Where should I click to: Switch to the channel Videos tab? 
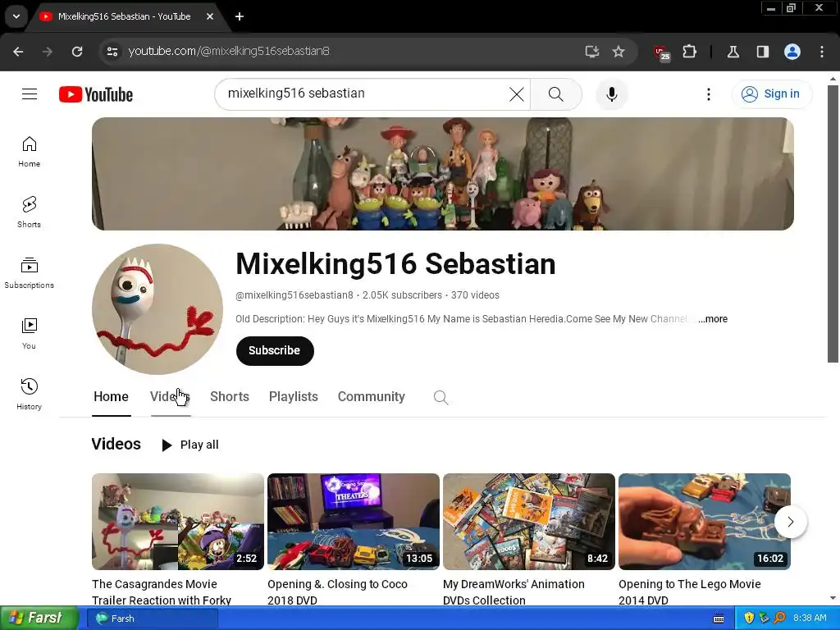[x=170, y=397]
